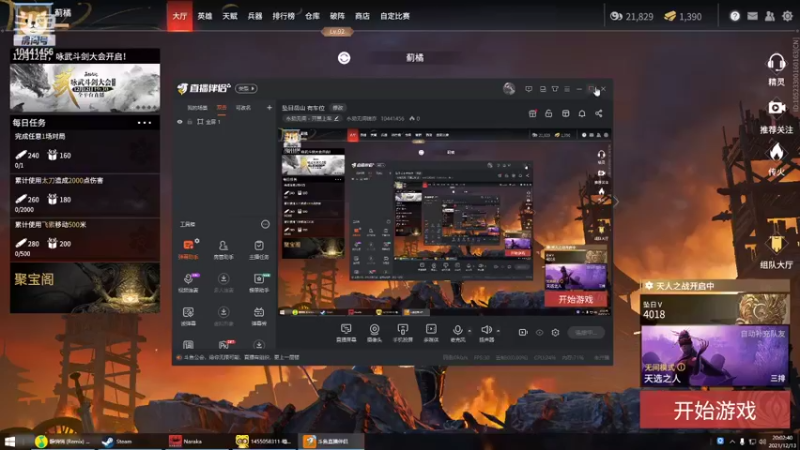
Task: Hide the 全屏 1 source with eye icon
Action: coord(180,122)
